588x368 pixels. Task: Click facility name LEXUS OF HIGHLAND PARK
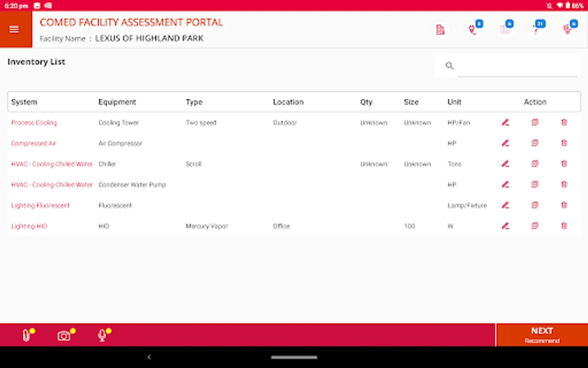149,38
